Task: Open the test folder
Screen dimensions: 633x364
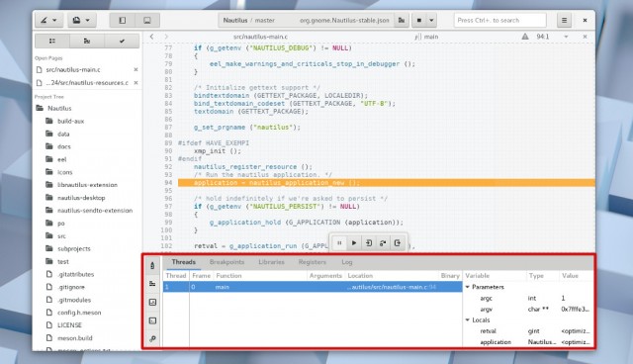Action: [x=63, y=261]
